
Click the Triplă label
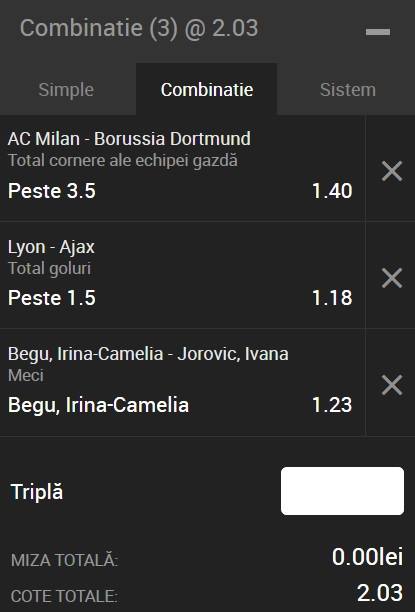37,491
